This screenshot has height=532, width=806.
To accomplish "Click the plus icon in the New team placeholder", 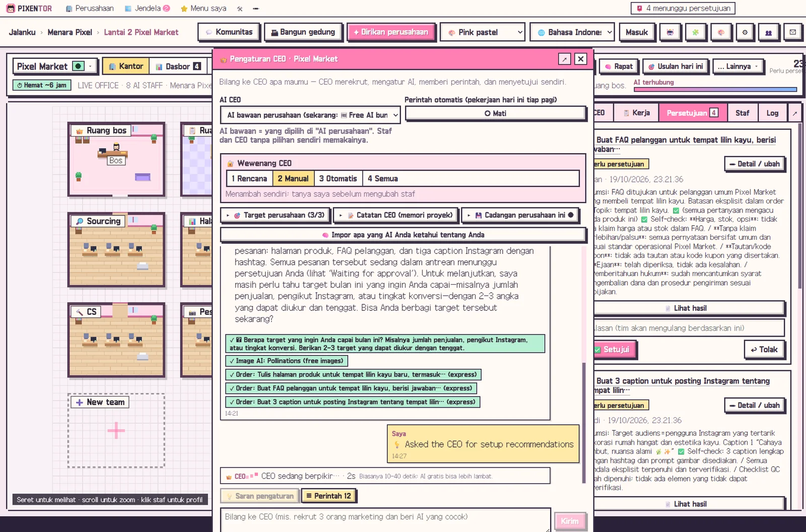I will click(116, 430).
